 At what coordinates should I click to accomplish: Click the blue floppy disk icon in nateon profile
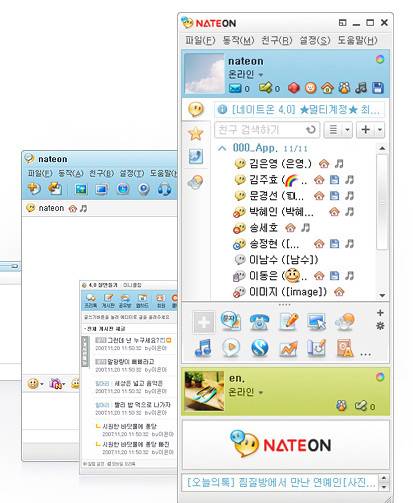point(378,88)
